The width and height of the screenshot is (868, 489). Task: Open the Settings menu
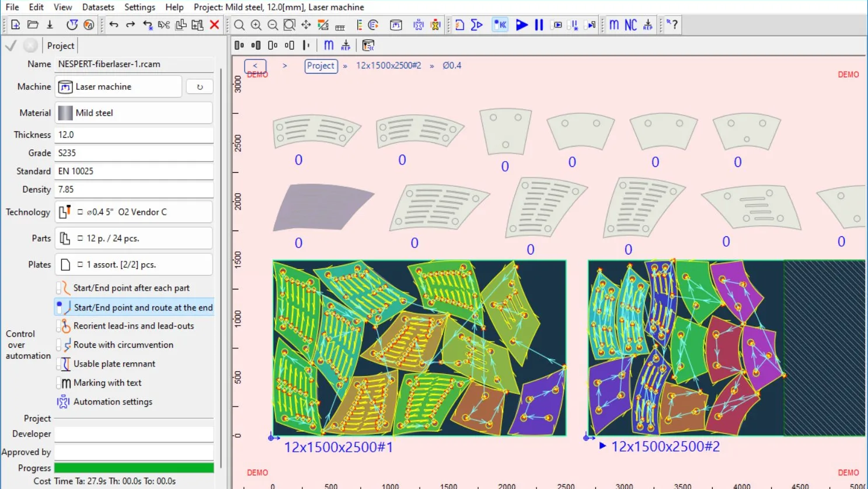pos(140,7)
